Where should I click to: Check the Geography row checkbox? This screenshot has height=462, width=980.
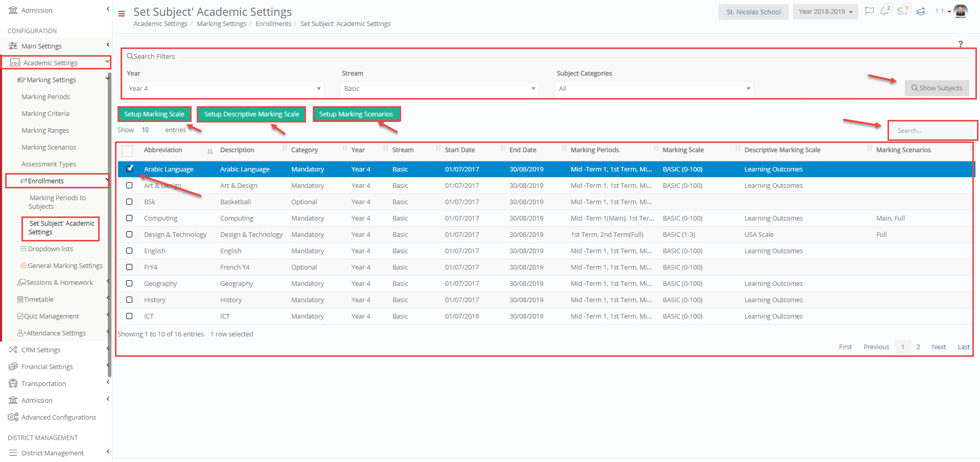coord(129,283)
